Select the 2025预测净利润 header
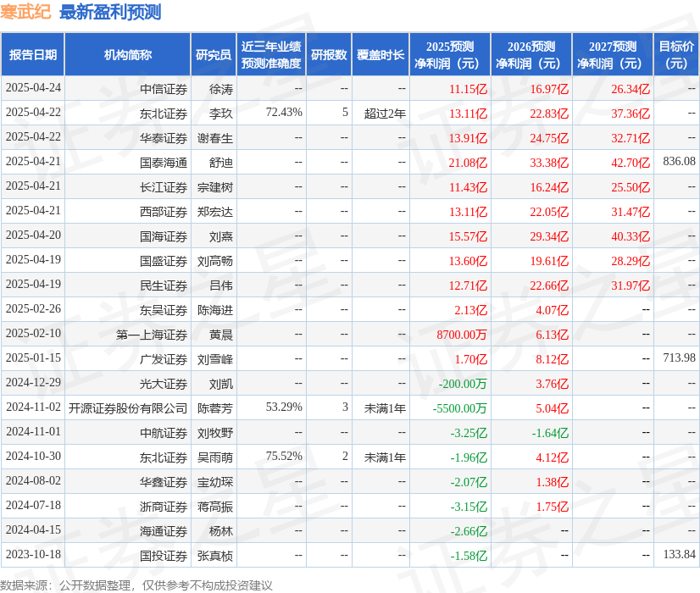 click(x=450, y=54)
